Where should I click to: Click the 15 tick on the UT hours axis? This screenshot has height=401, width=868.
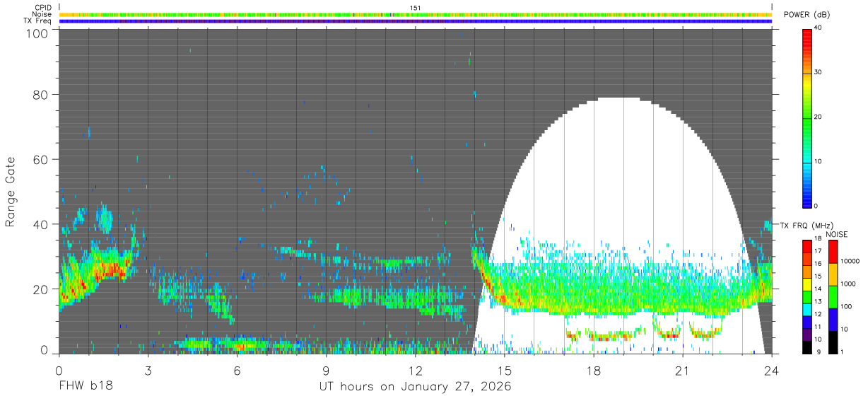click(x=505, y=369)
